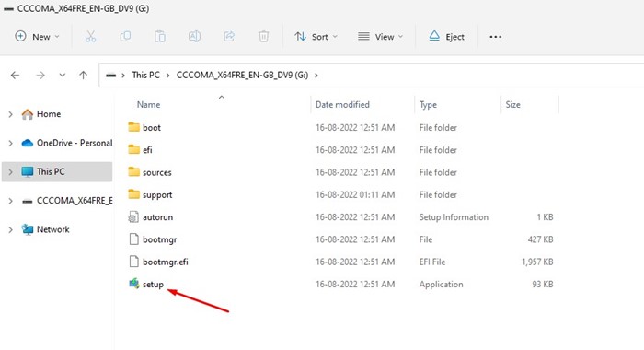Expand the OneDrive tree node
This screenshot has width=644, height=350.
tap(10, 143)
